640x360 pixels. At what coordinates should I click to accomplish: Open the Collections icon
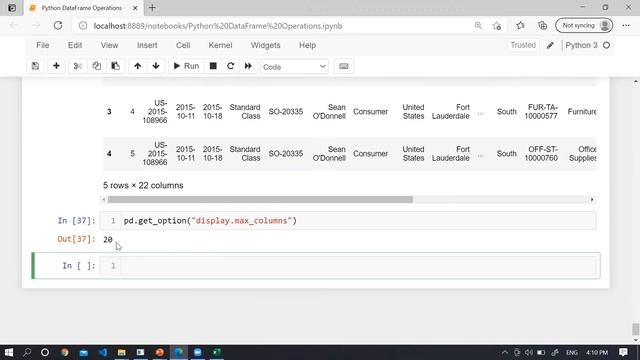click(542, 26)
